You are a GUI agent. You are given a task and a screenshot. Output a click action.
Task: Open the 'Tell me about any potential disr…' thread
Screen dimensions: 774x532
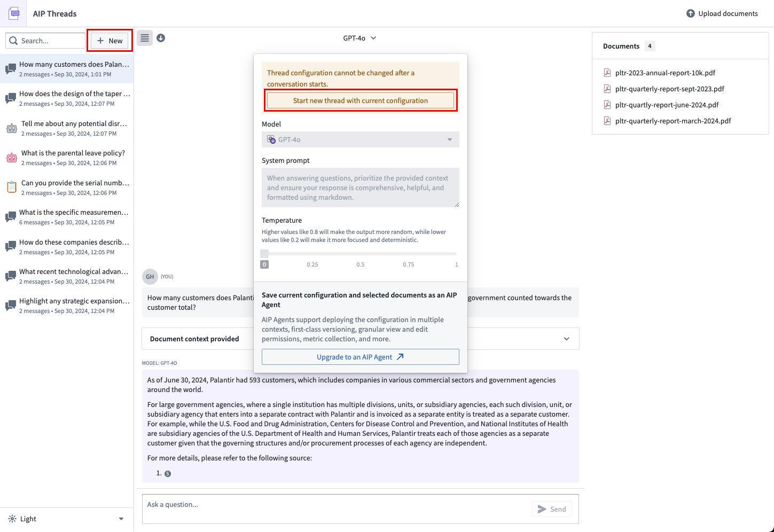point(67,128)
